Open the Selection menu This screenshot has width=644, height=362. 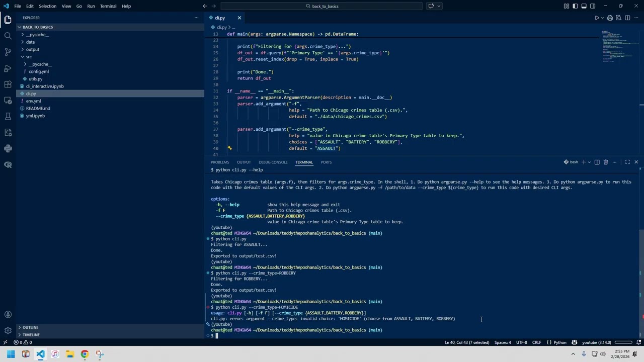tap(47, 6)
